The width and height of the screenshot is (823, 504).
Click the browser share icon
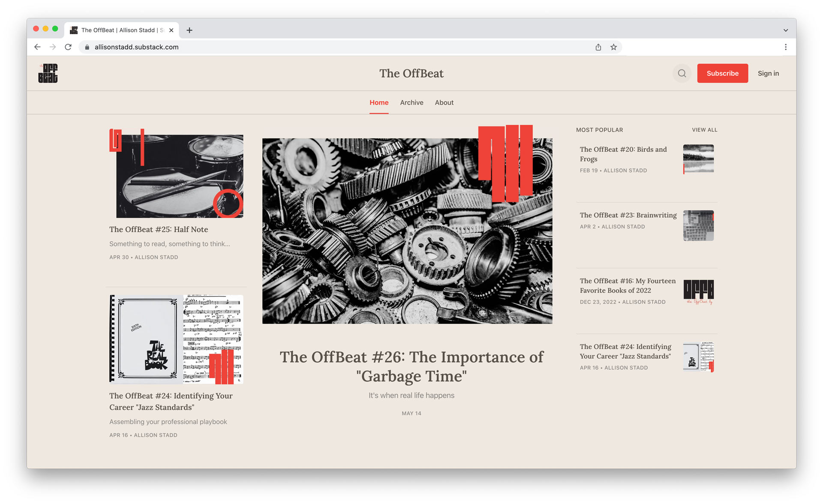click(598, 47)
